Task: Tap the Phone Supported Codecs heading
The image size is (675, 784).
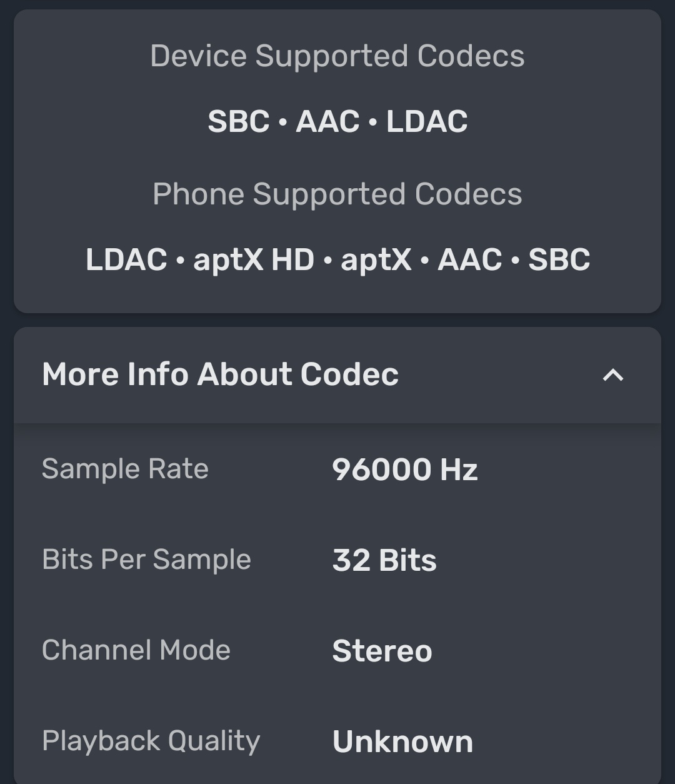Action: click(337, 194)
